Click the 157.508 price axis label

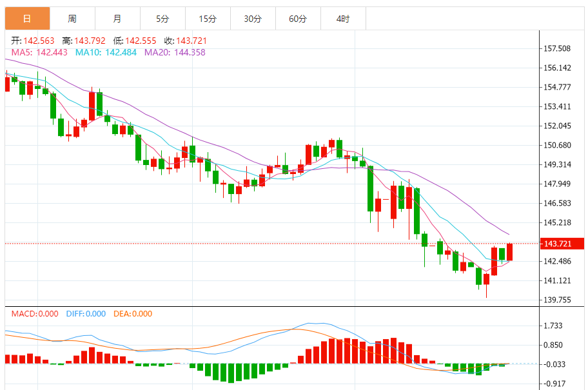(x=557, y=48)
